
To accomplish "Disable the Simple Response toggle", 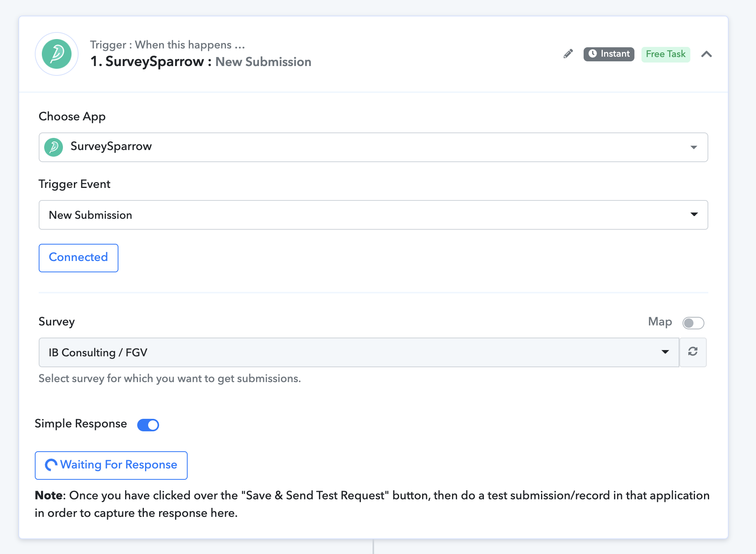I will (x=148, y=425).
